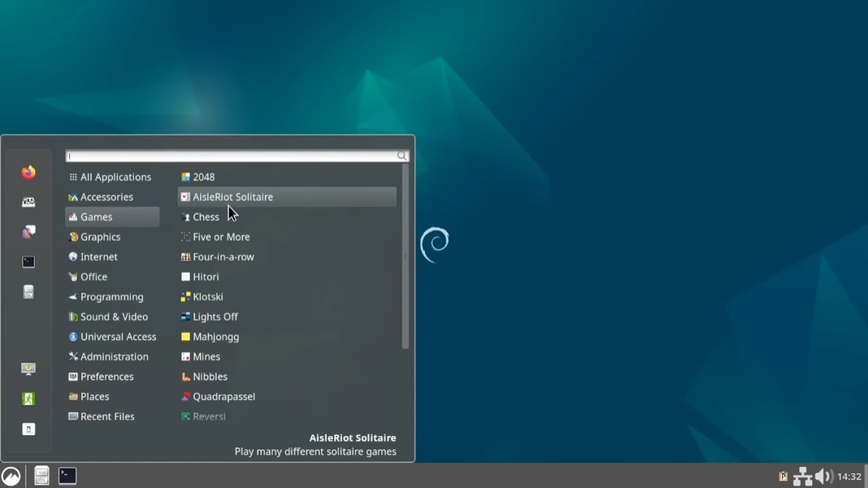Open Terminal from the menu favorites sidebar
Image resolution: width=868 pixels, height=488 pixels.
[28, 262]
